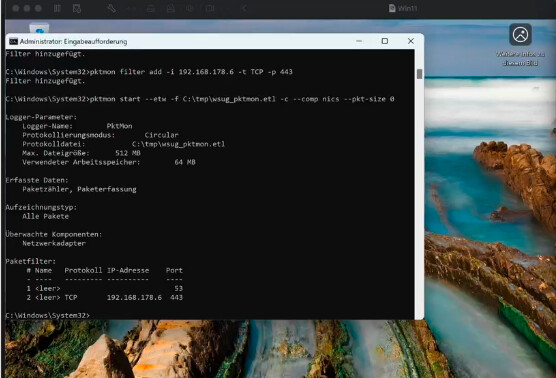This screenshot has height=378, width=556.
Task: Click the desktop icon behind the command window
Action: click(x=39, y=28)
